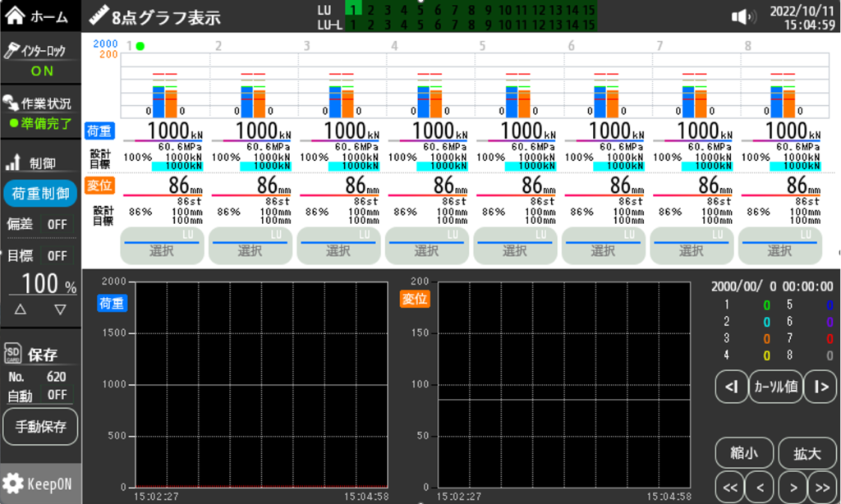Open the インターロック interlock key icon

tap(11, 50)
